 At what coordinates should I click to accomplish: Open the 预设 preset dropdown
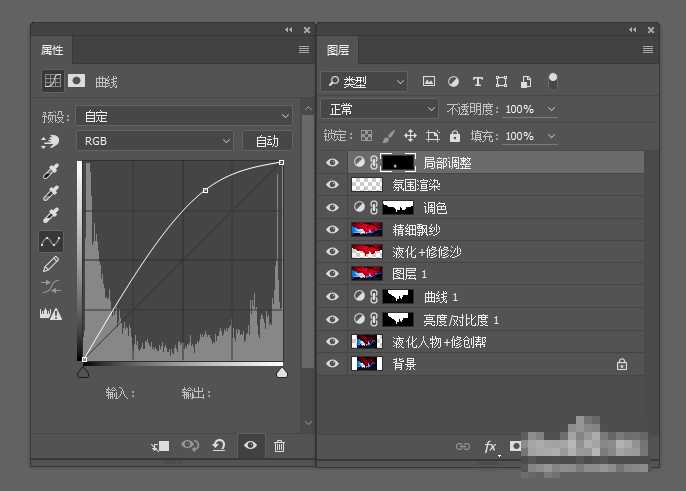click(187, 116)
